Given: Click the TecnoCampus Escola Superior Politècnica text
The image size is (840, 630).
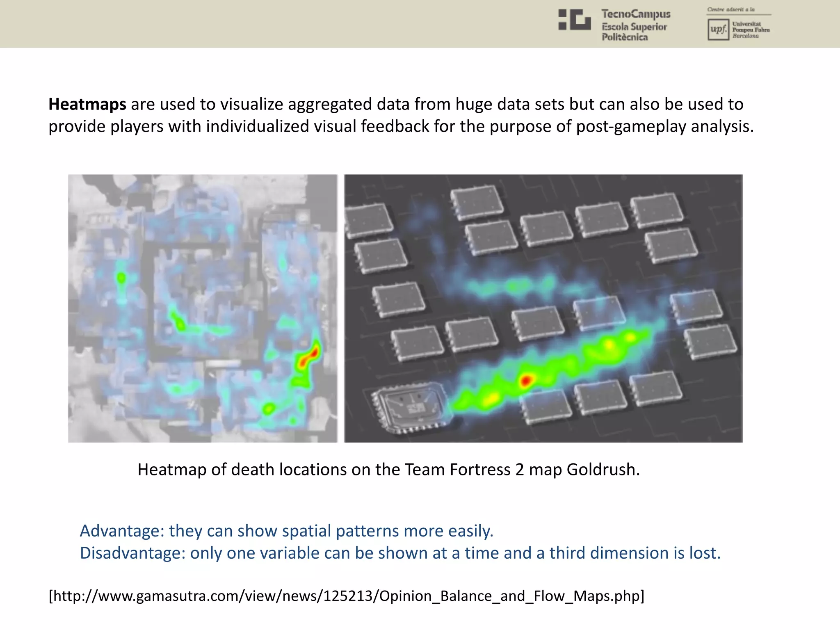Looking at the screenshot, I should [x=636, y=25].
